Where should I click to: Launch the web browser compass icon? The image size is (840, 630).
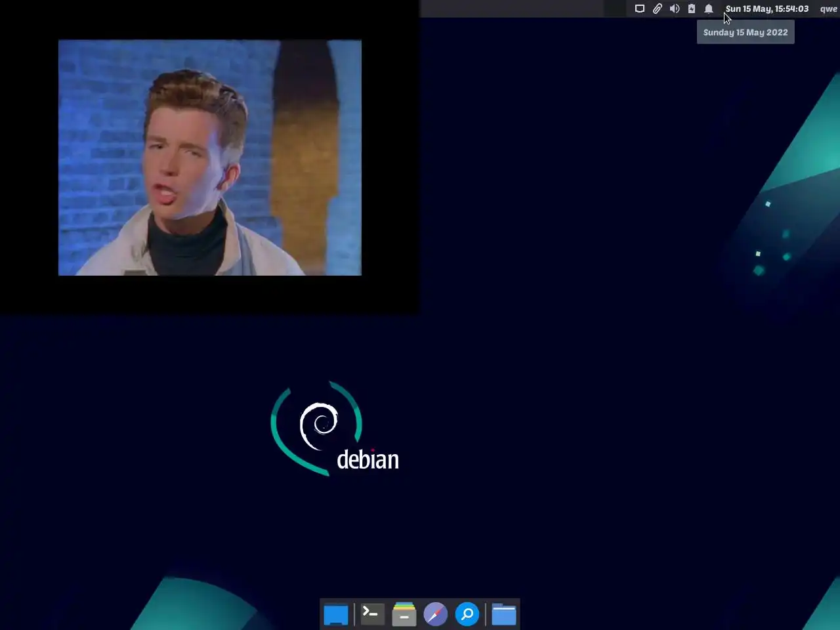(x=436, y=614)
